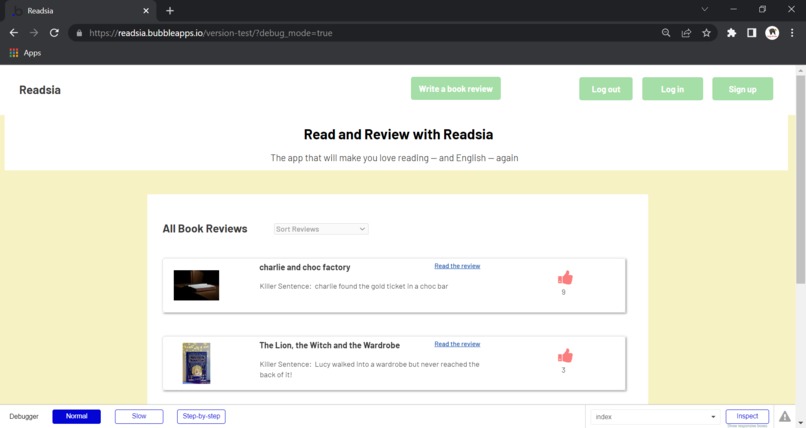The width and height of the screenshot is (806, 428).
Task: Click the debugger warning triangle icon
Action: (x=784, y=416)
